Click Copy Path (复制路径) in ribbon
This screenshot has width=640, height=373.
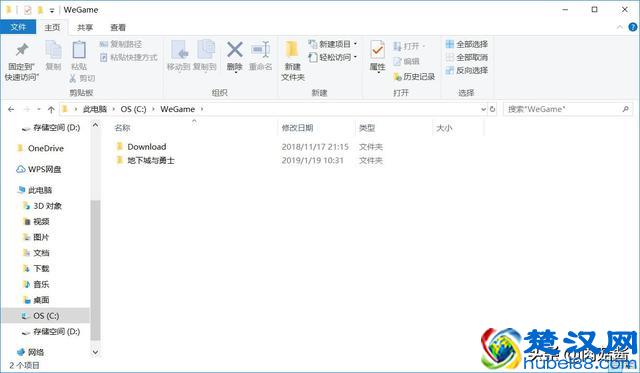[x=121, y=44]
